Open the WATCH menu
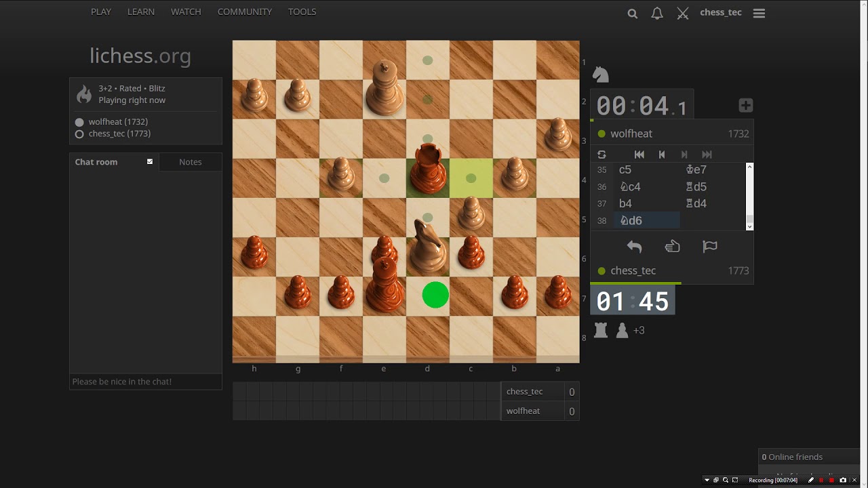The image size is (868, 488). (x=186, y=12)
